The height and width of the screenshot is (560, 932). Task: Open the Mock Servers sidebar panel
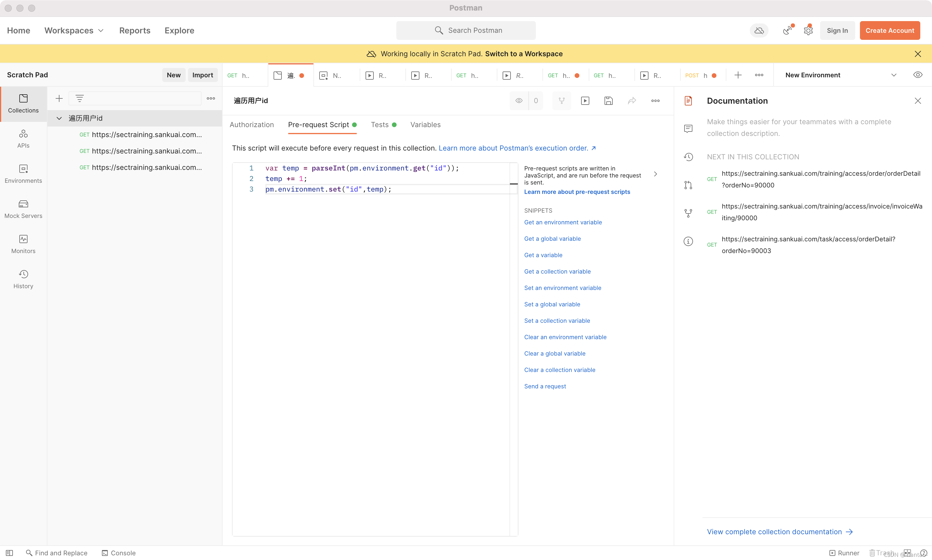[23, 209]
